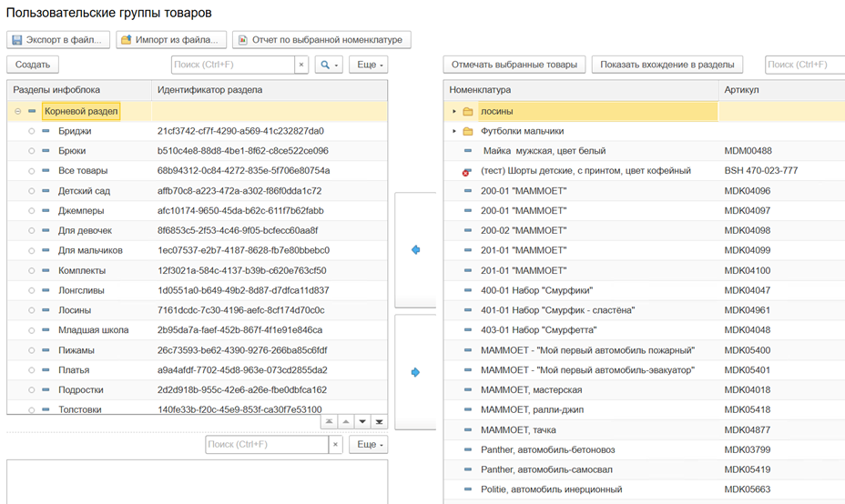The image size is (845, 504).
Task: Select 400-01 Набор "Смурфики" item
Action: click(536, 291)
